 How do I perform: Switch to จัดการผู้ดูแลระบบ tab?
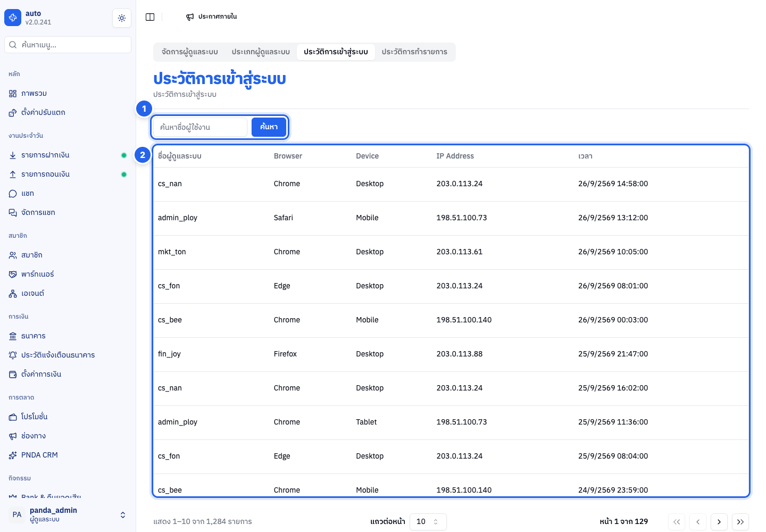(x=190, y=52)
